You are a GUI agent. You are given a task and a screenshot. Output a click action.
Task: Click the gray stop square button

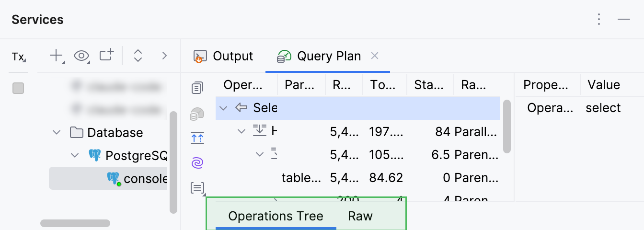18,88
